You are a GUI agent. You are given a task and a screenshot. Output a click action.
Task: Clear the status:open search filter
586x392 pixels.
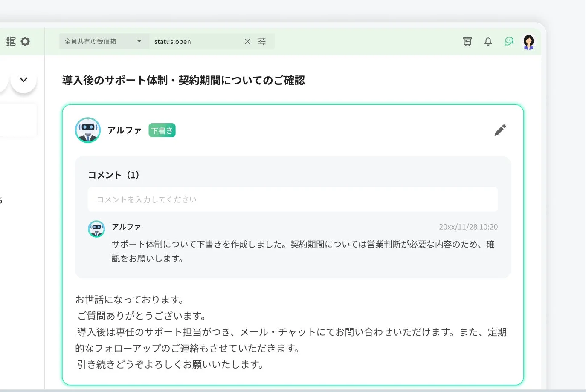pyautogui.click(x=247, y=41)
